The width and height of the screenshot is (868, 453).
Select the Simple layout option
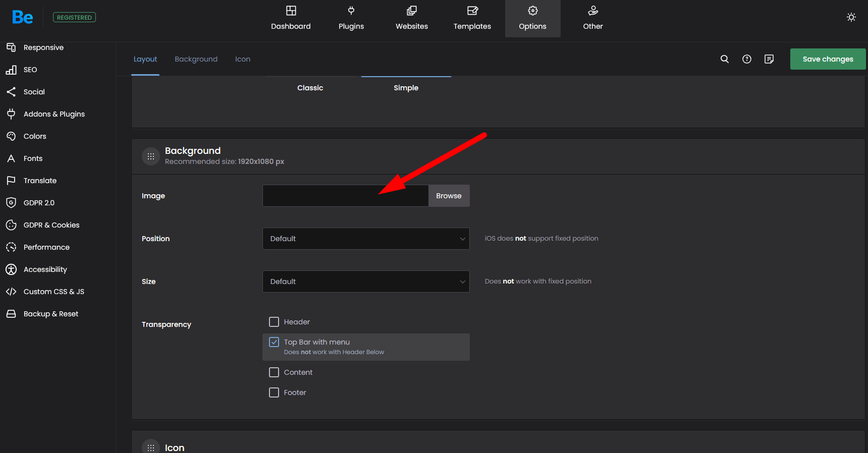(406, 88)
